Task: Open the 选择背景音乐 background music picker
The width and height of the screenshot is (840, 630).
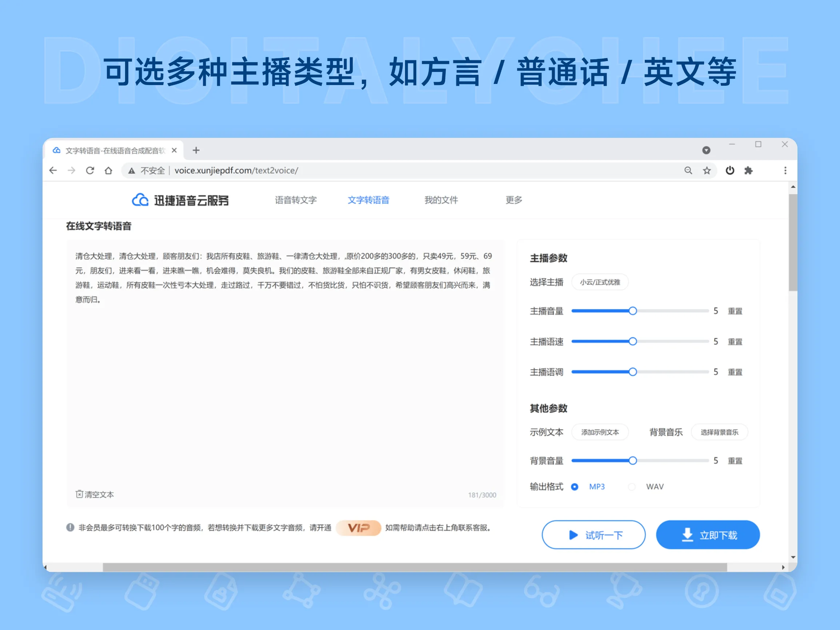Action: click(x=720, y=432)
